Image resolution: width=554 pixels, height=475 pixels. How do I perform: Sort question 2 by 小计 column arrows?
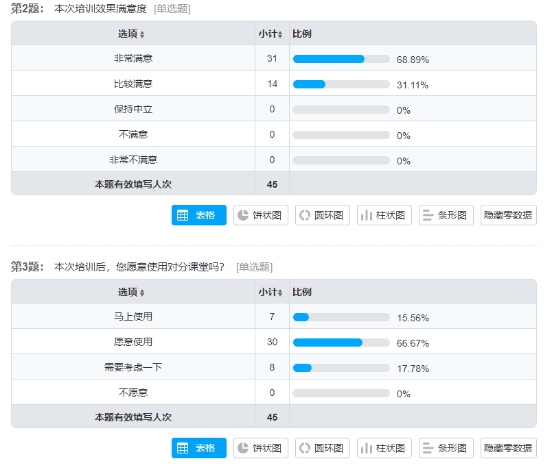[x=280, y=35]
